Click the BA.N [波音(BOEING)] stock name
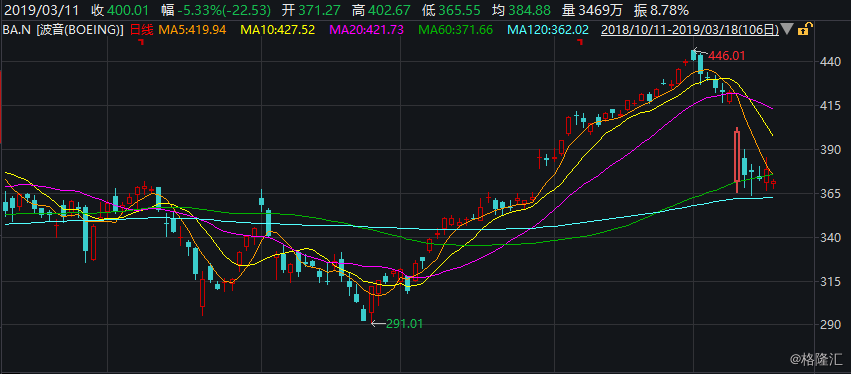This screenshot has width=851, height=374. tap(63, 30)
